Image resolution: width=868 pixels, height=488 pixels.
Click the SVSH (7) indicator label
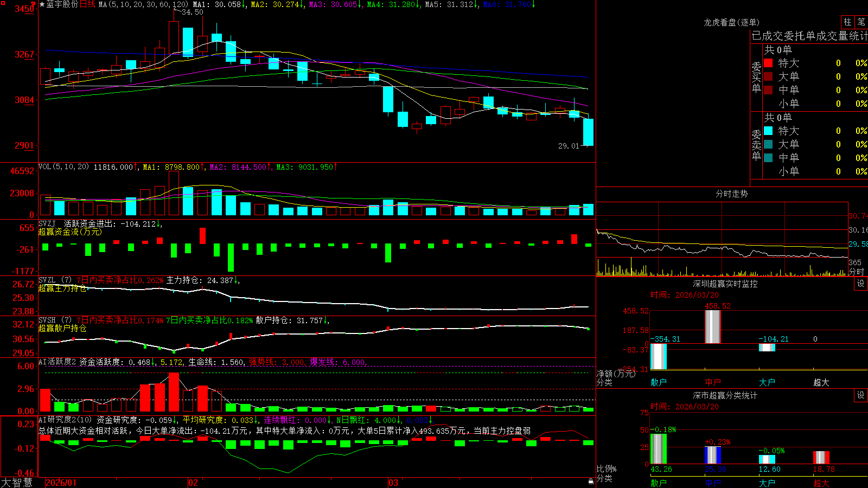[55, 320]
